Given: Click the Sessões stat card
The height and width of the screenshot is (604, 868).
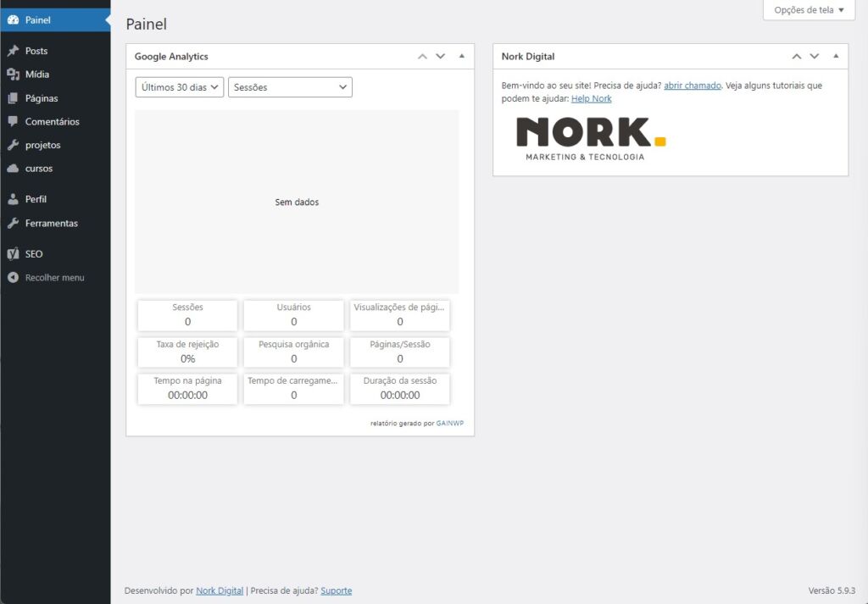Looking at the screenshot, I should 187,315.
